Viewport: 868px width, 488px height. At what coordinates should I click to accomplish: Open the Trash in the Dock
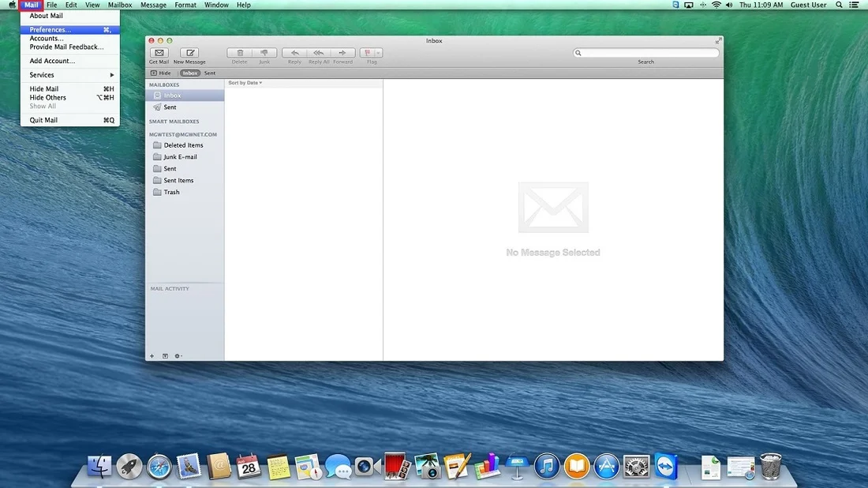click(771, 467)
